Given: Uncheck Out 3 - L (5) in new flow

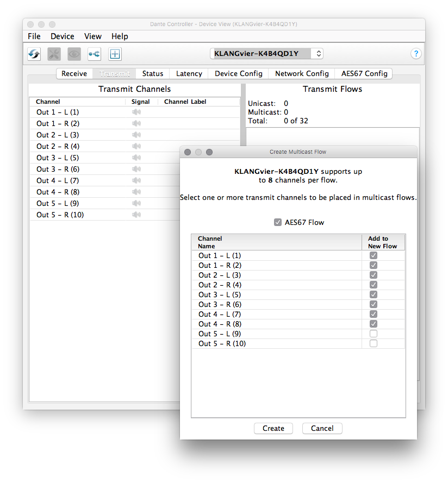Looking at the screenshot, I should pos(374,294).
